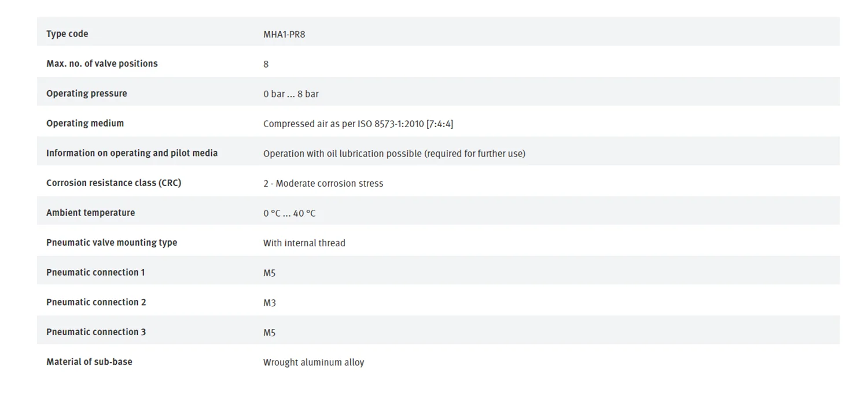
Task: Click the MHA1-PR8 type code value
Action: coord(284,34)
